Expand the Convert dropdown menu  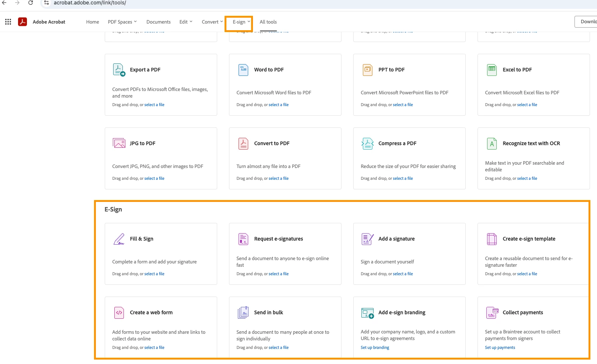(212, 22)
